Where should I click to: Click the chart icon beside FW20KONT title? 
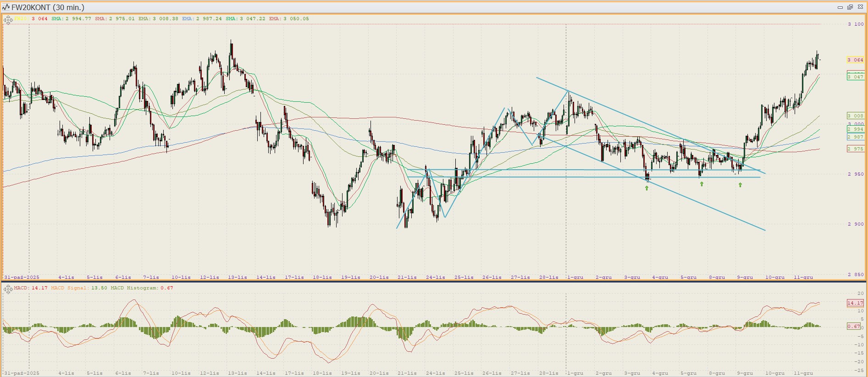point(6,7)
